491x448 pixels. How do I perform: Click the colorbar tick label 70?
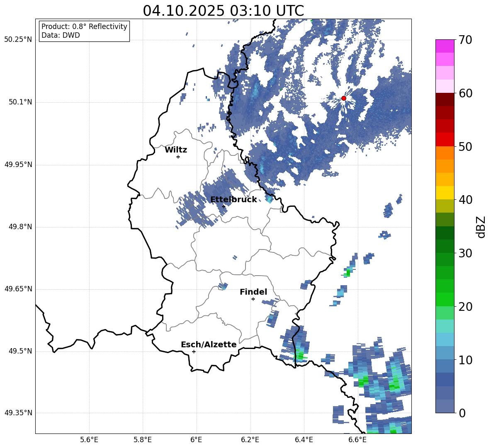click(465, 40)
